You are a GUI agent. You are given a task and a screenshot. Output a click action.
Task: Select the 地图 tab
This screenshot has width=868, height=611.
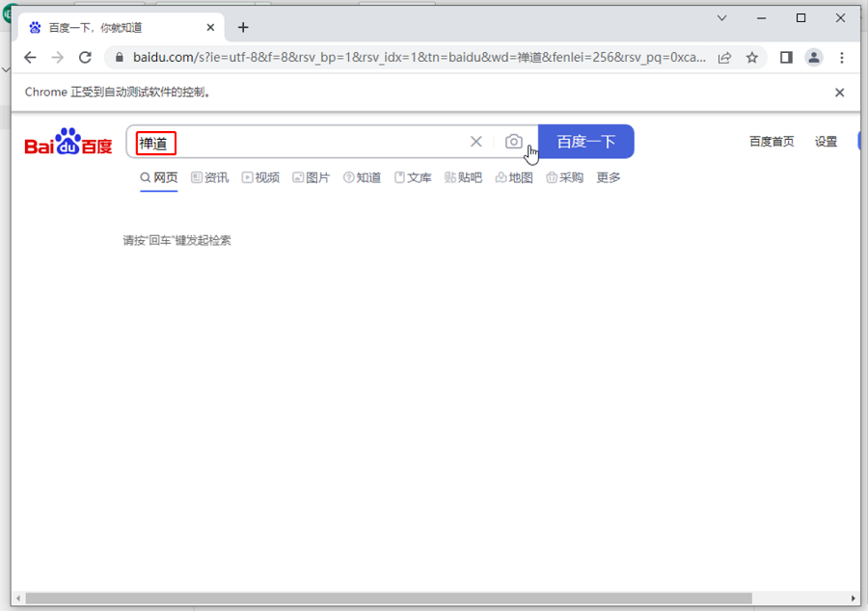(x=514, y=177)
